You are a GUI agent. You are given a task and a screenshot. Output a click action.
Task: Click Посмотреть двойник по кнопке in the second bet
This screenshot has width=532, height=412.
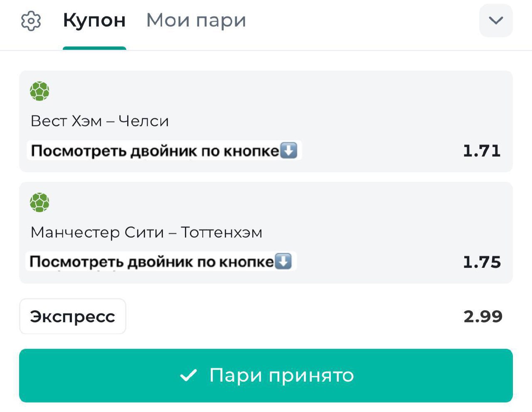[x=152, y=262]
